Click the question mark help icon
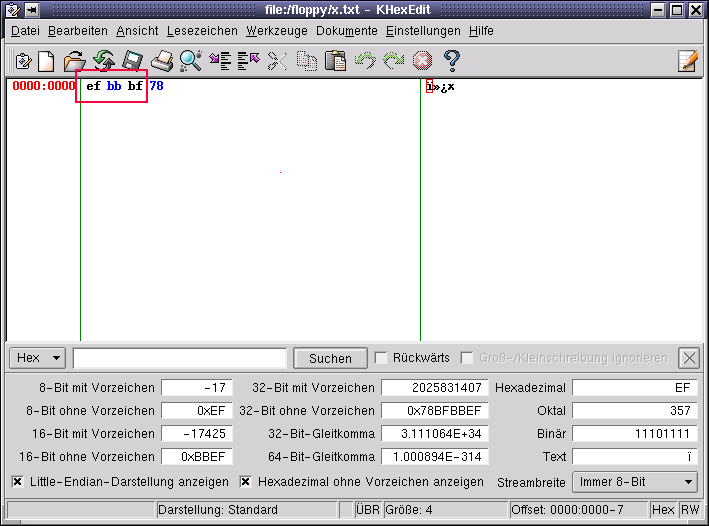The height and width of the screenshot is (526, 709). (x=451, y=61)
